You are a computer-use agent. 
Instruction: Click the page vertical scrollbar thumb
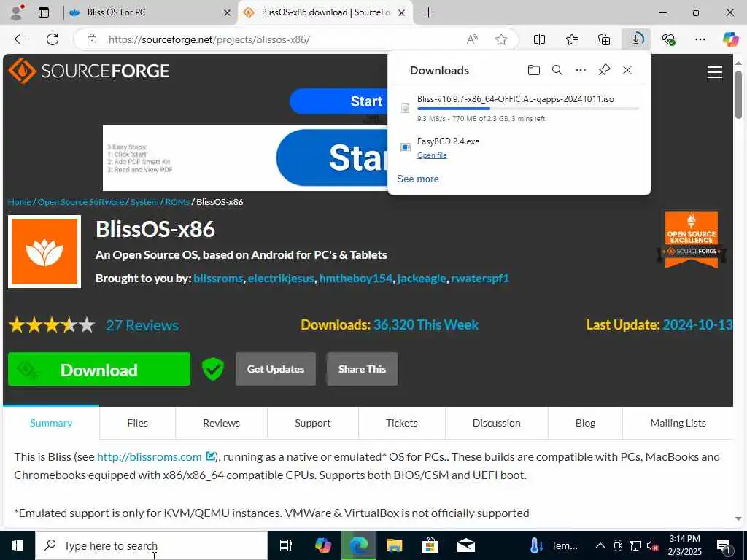[x=738, y=94]
